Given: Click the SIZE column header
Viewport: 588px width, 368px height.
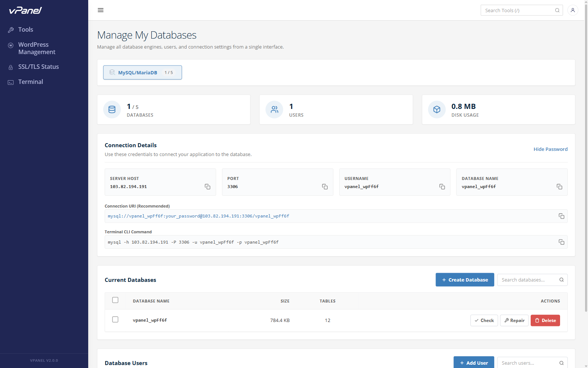Looking at the screenshot, I should (x=285, y=301).
